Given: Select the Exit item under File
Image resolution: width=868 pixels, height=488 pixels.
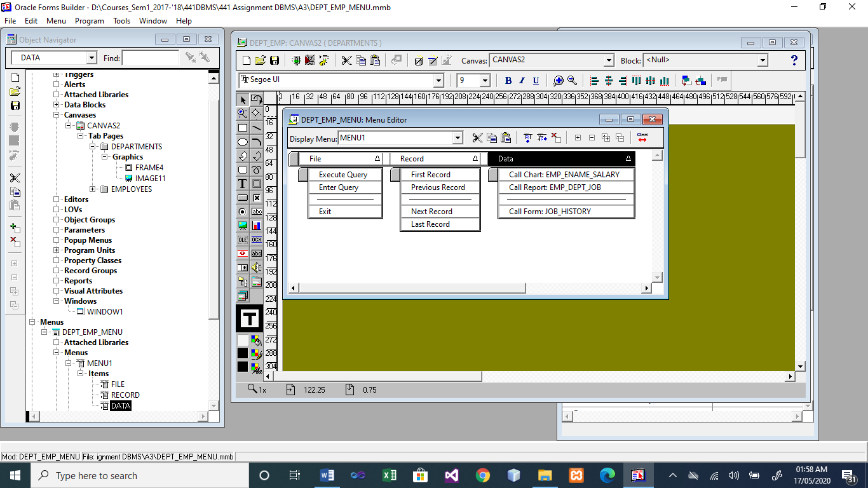Looking at the screenshot, I should (345, 212).
